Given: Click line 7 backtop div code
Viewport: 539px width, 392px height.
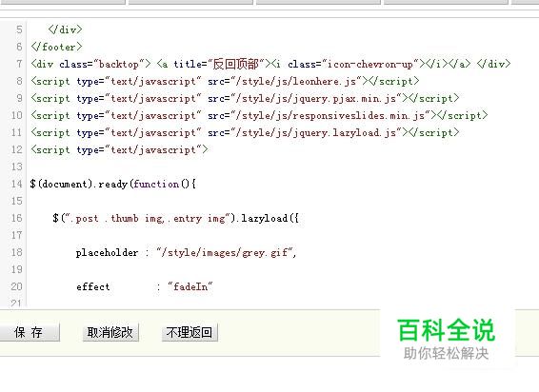Looking at the screenshot, I should pos(270,64).
